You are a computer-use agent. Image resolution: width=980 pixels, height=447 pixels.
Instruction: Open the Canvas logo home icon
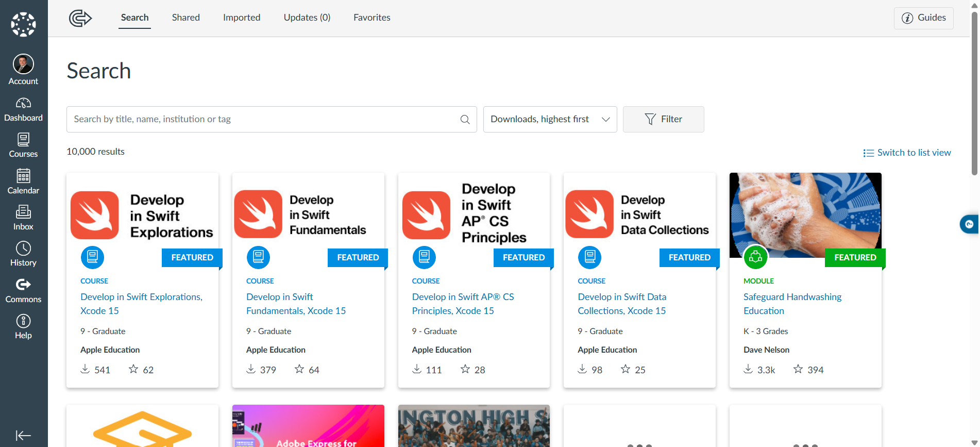click(24, 24)
